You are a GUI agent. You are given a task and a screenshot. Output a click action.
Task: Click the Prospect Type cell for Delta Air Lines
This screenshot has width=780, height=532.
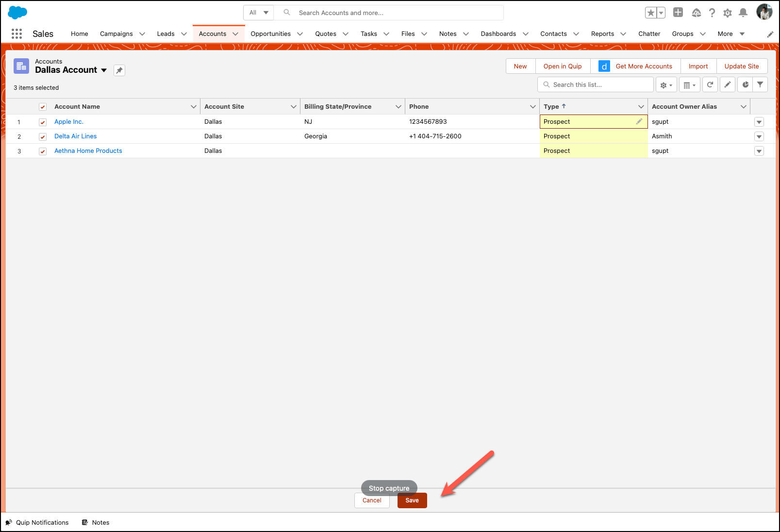[x=594, y=136]
